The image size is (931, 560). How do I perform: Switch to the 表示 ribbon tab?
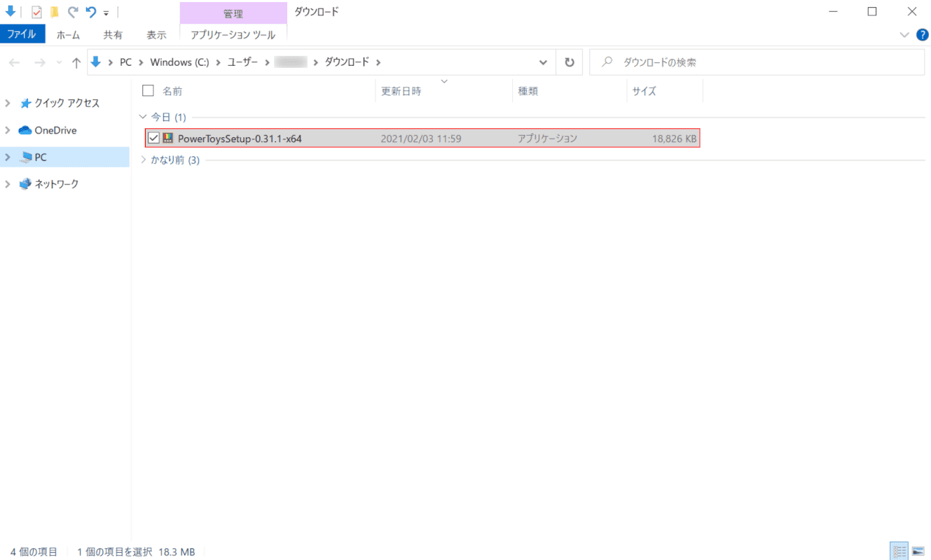pos(156,34)
